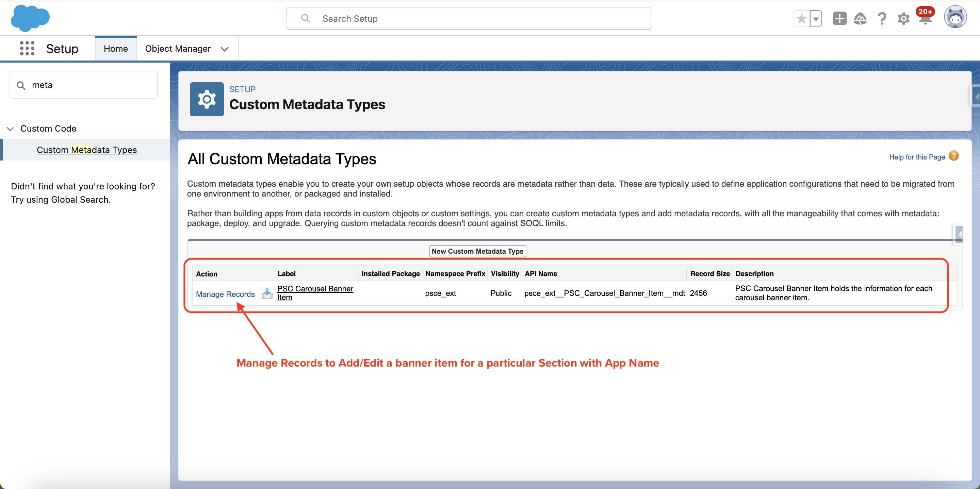The image size is (980, 489).
Task: Click the psce_ext namespace prefix cell
Action: pyautogui.click(x=440, y=293)
